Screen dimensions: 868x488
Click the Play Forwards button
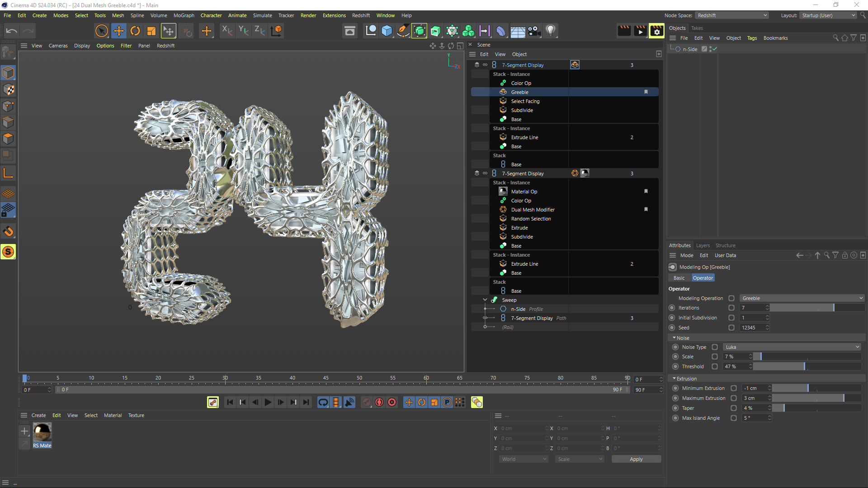pyautogui.click(x=268, y=402)
